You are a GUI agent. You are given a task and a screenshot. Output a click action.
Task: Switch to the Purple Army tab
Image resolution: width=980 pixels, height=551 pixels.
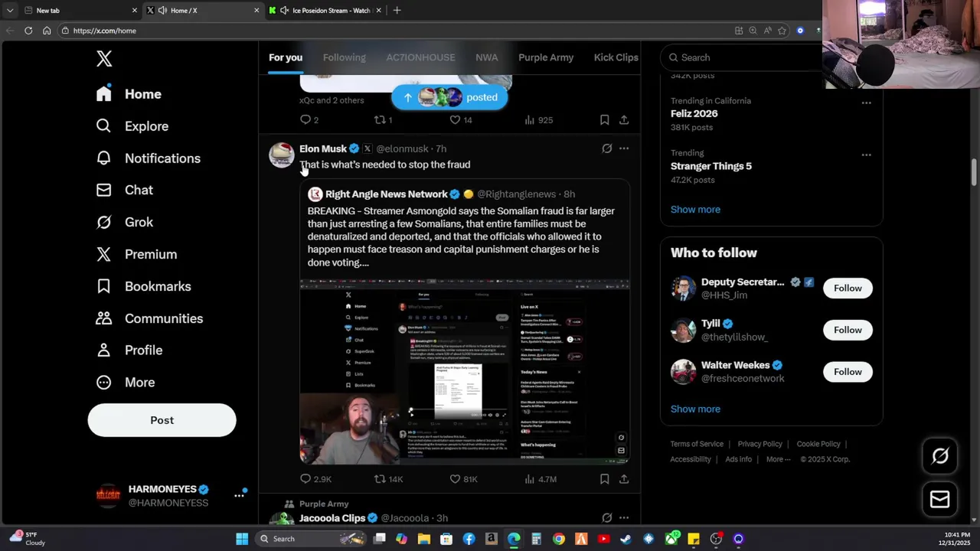[546, 57]
